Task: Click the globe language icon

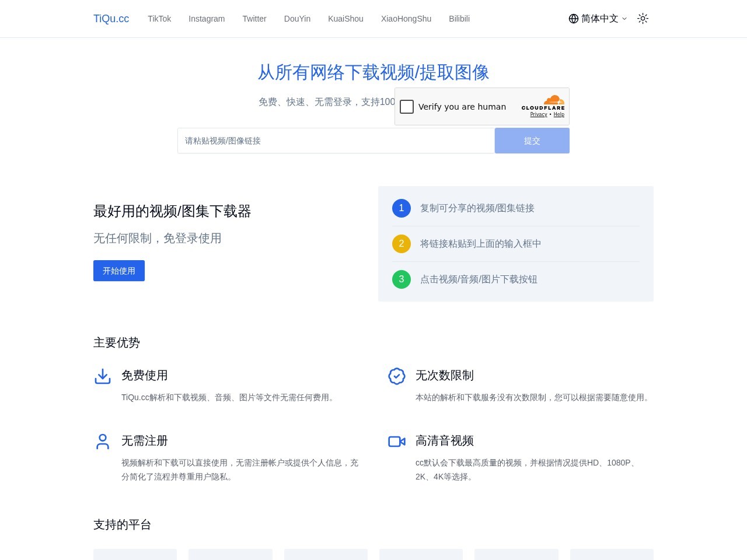Action: pyautogui.click(x=574, y=19)
